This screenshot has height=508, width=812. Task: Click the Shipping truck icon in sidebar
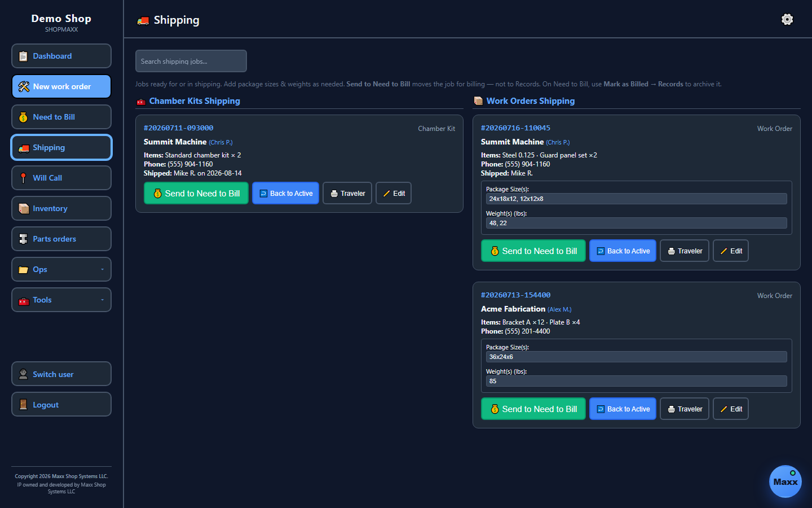[24, 148]
